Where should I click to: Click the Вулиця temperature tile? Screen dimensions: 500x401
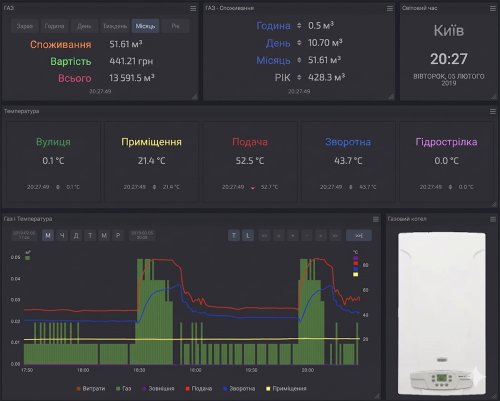[x=53, y=162]
